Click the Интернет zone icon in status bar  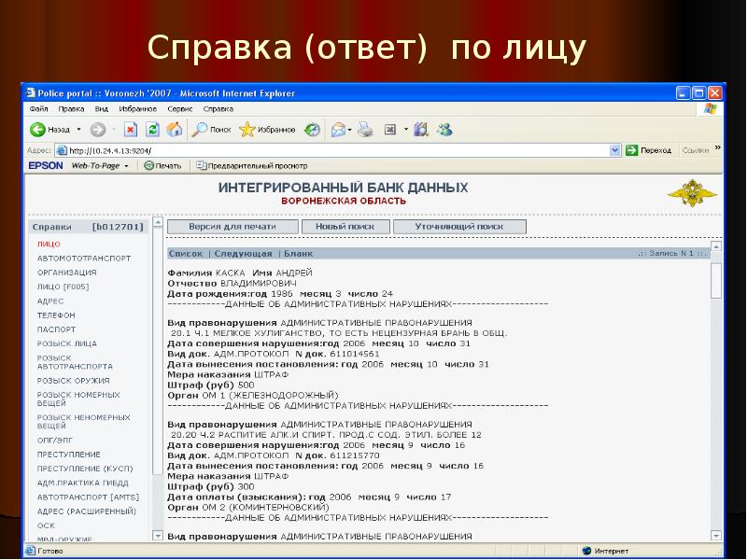tap(588, 551)
